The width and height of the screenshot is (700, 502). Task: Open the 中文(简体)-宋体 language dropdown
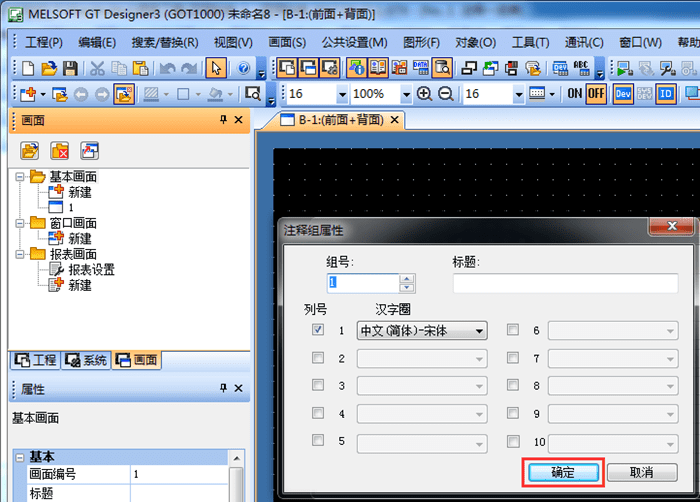(x=422, y=331)
